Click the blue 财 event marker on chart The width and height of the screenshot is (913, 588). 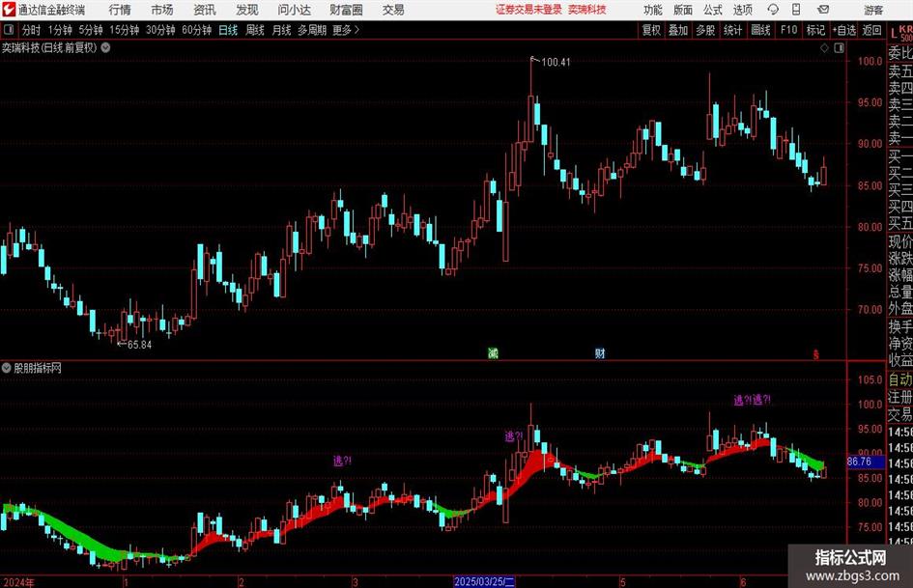[x=600, y=352]
